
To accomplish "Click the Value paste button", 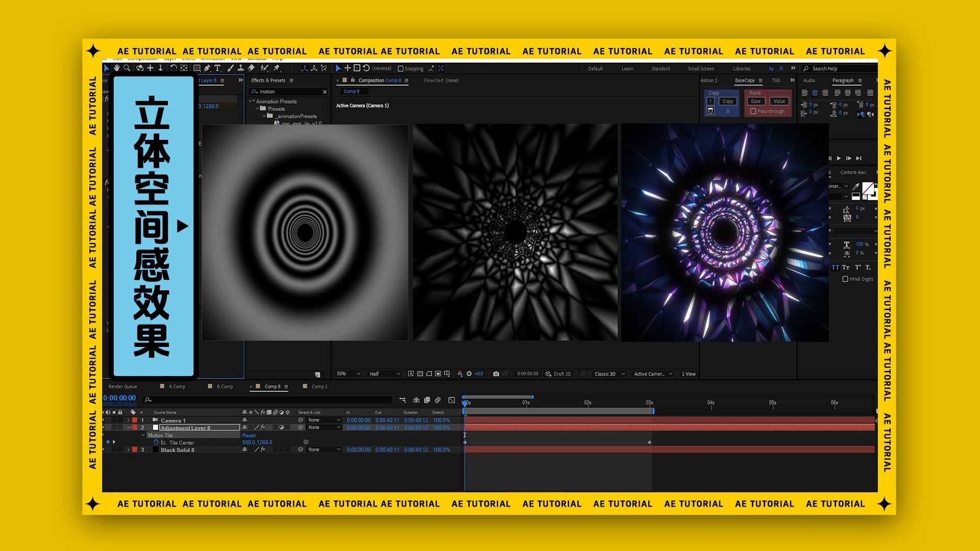I will coord(779,101).
